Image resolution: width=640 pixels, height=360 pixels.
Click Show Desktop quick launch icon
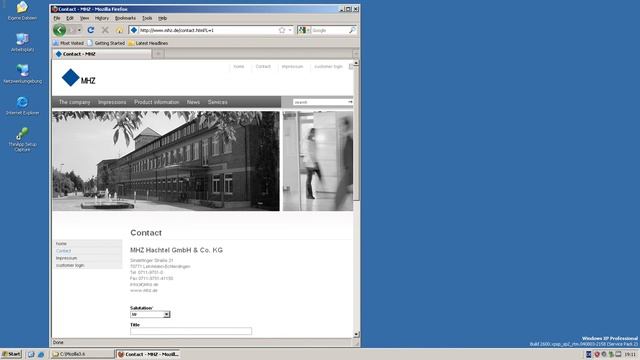[31, 354]
